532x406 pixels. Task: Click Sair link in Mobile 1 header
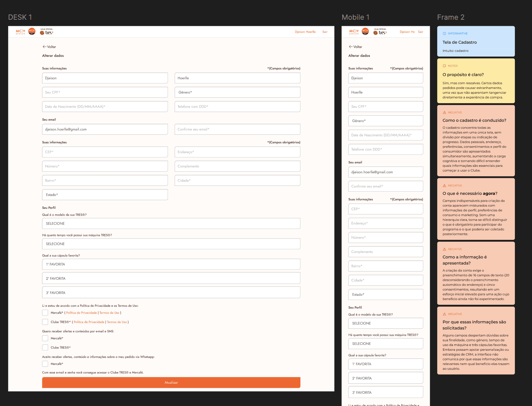tap(420, 32)
